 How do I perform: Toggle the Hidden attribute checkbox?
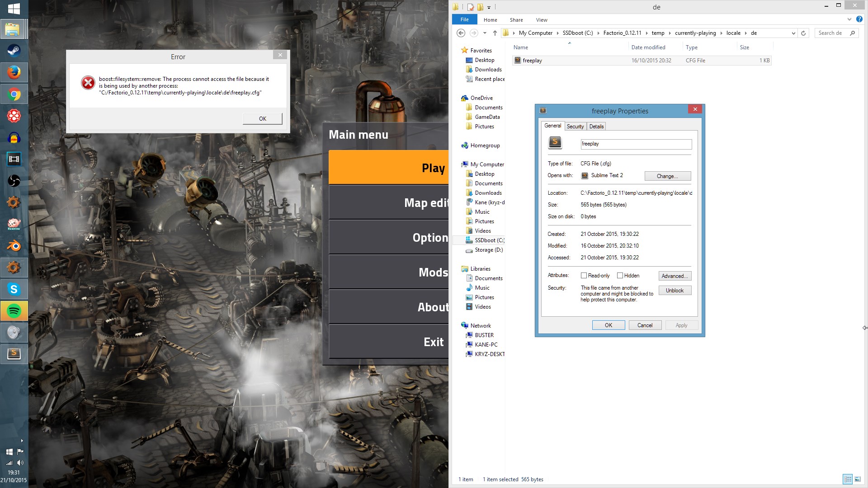tap(620, 276)
